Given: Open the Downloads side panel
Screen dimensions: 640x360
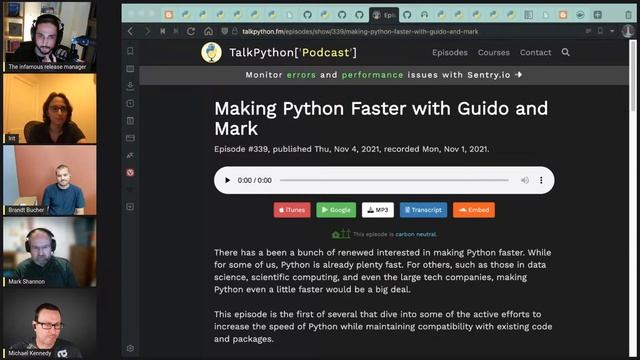Looking at the screenshot, I should 130,86.
